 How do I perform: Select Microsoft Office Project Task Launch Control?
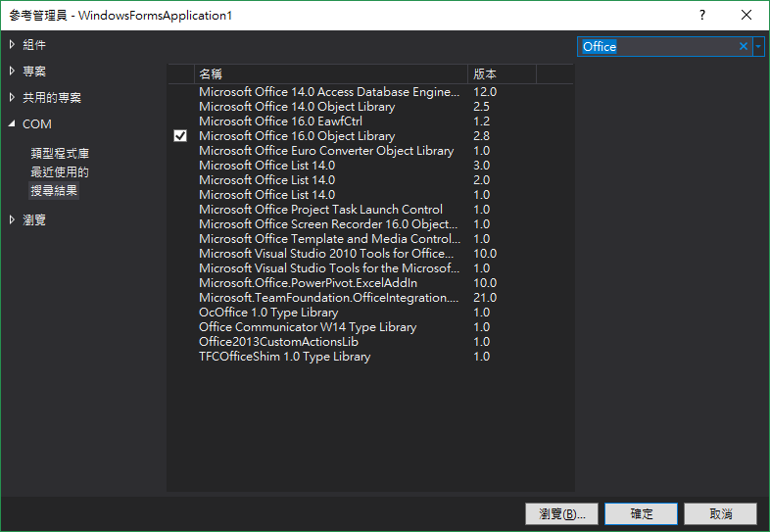click(x=370, y=210)
